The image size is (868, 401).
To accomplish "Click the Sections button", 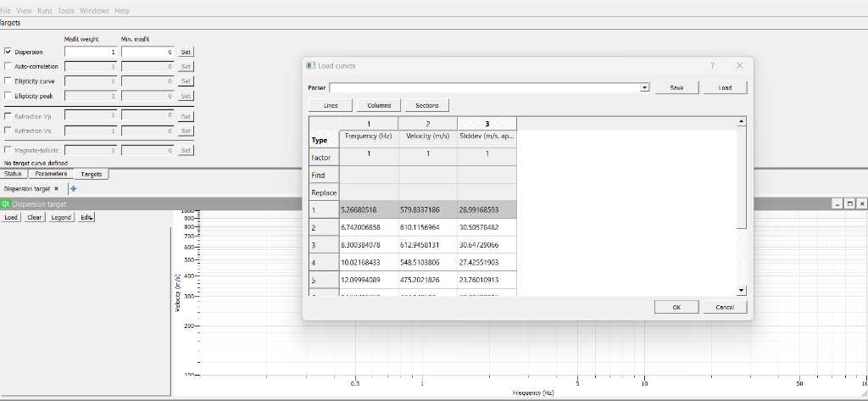I will 427,106.
